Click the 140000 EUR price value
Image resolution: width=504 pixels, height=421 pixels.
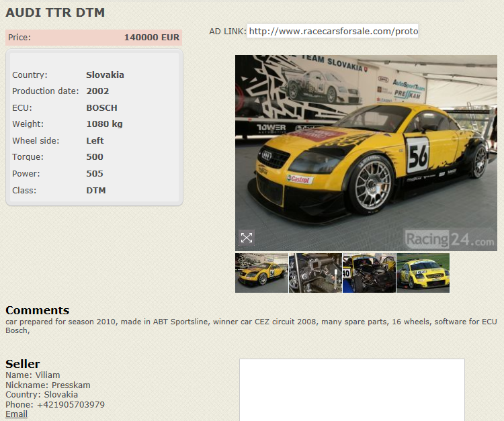(x=151, y=38)
